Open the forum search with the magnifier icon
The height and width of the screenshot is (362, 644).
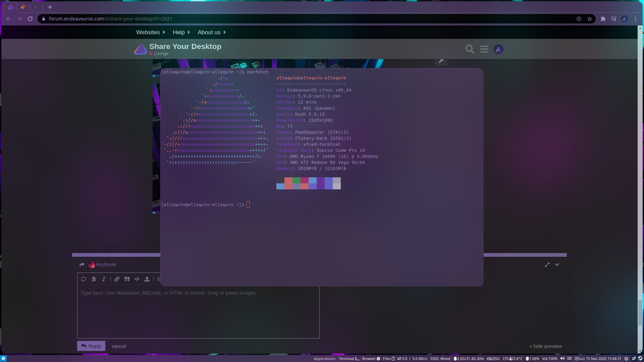[x=470, y=49]
